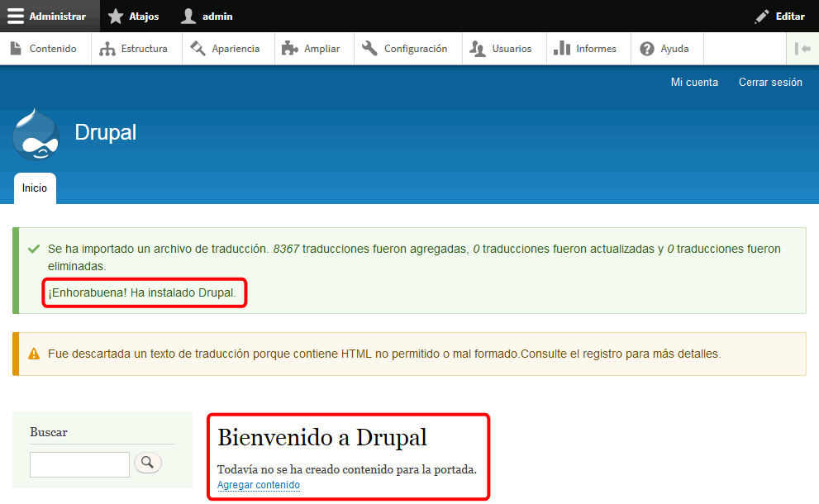The width and height of the screenshot is (819, 504).
Task: Open the Ayuda menu item
Action: click(667, 49)
